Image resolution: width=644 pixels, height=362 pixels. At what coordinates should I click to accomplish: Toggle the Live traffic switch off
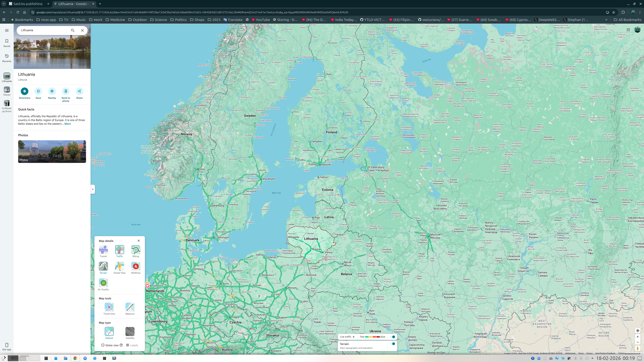pyautogui.click(x=393, y=337)
